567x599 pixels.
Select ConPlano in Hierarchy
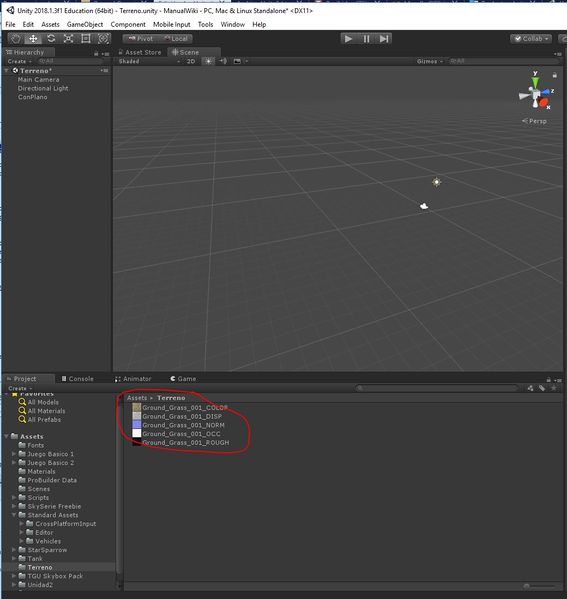tap(32, 97)
